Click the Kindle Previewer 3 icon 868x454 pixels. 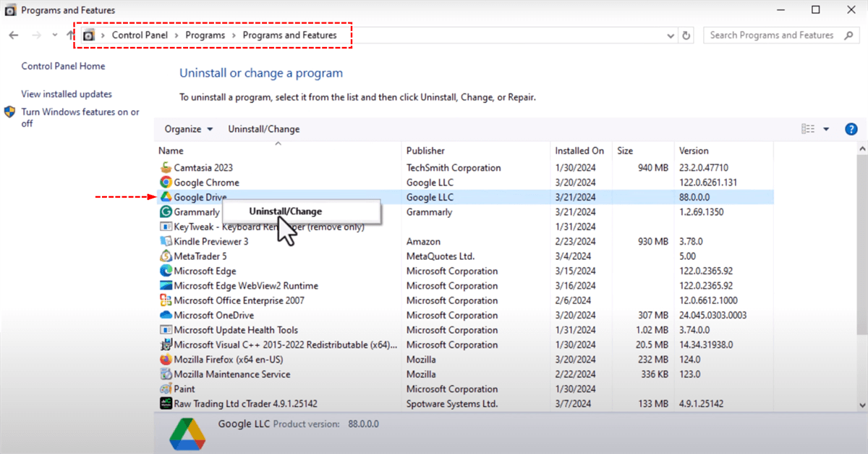pyautogui.click(x=166, y=241)
